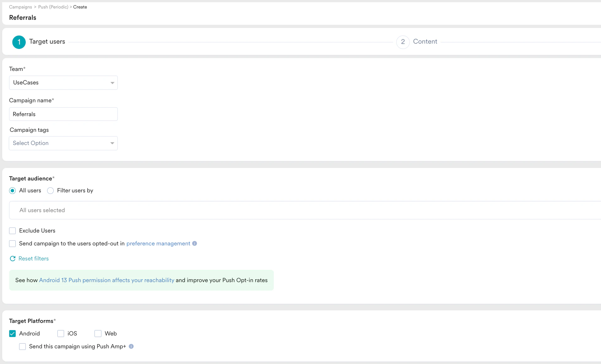The width and height of the screenshot is (601, 364).
Task: Switch to the Content step
Action: click(425, 41)
